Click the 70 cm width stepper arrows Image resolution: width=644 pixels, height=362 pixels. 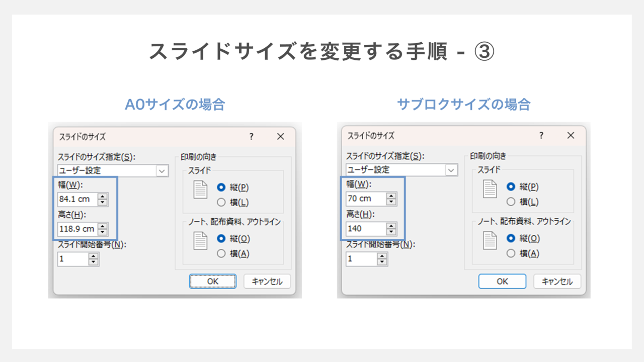pos(391,199)
